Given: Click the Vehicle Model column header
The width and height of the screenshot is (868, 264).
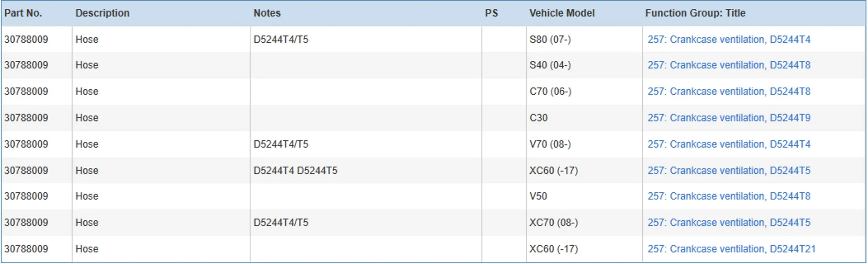Looking at the screenshot, I should (562, 13).
